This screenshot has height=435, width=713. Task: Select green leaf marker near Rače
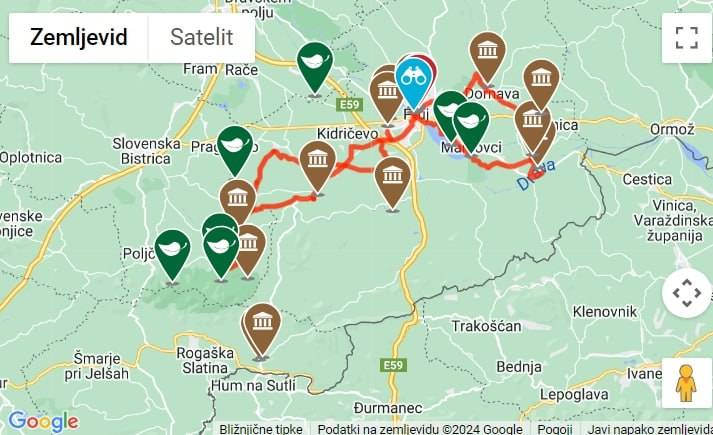[x=315, y=68]
